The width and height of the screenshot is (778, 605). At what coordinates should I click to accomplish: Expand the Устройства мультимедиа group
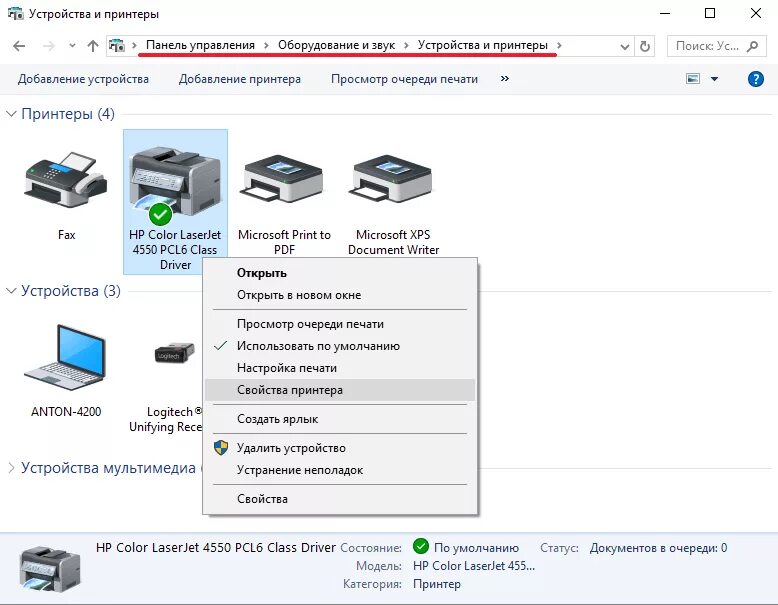[x=11, y=468]
